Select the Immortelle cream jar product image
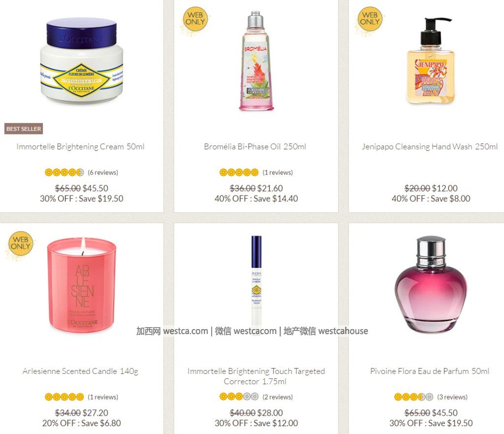504x434 pixels. pyautogui.click(x=82, y=61)
